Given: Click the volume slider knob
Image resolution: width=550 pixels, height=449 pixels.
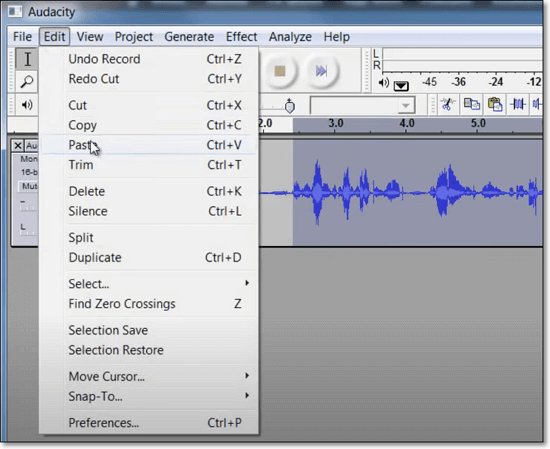Looking at the screenshot, I should pos(289,106).
